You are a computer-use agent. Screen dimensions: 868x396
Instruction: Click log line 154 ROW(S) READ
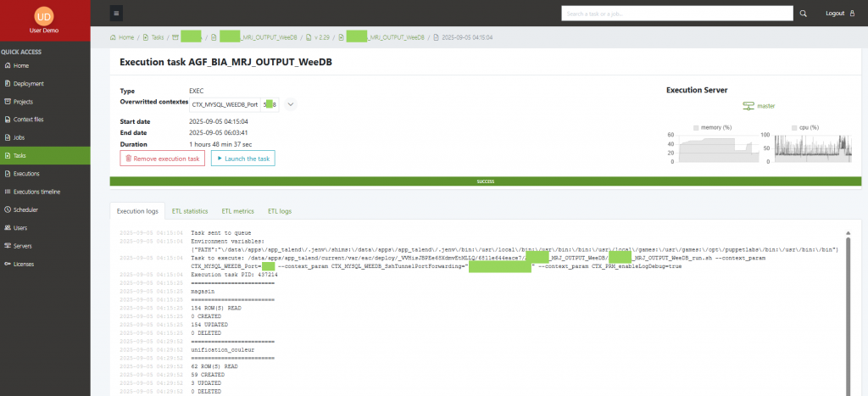215,308
